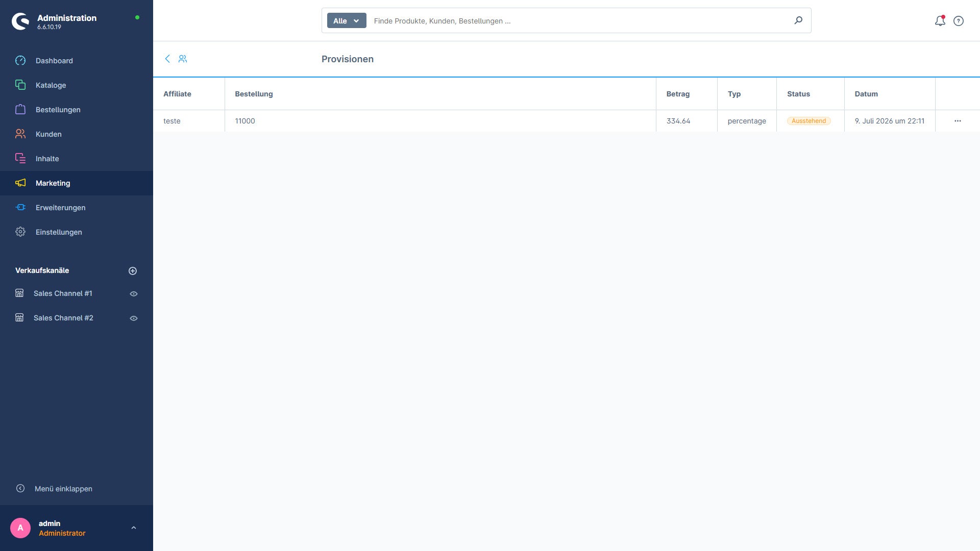Open the Alle search filter dropdown
The image size is (980, 551).
pos(347,20)
